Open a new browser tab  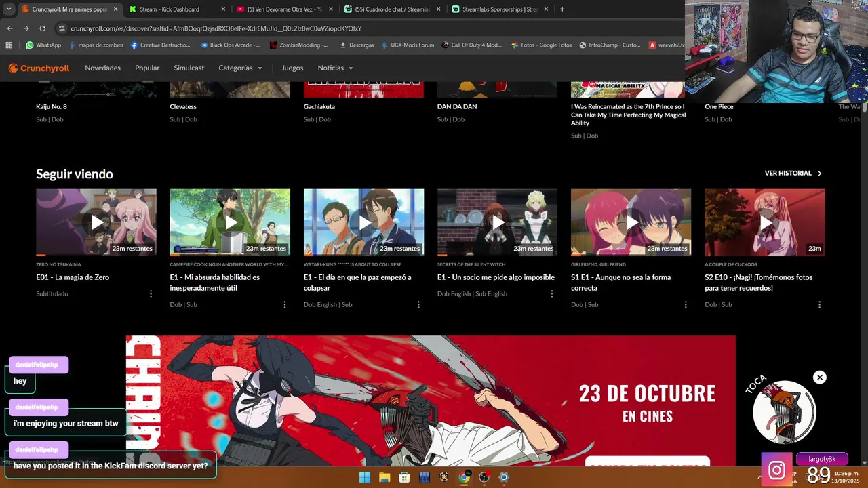tap(562, 9)
